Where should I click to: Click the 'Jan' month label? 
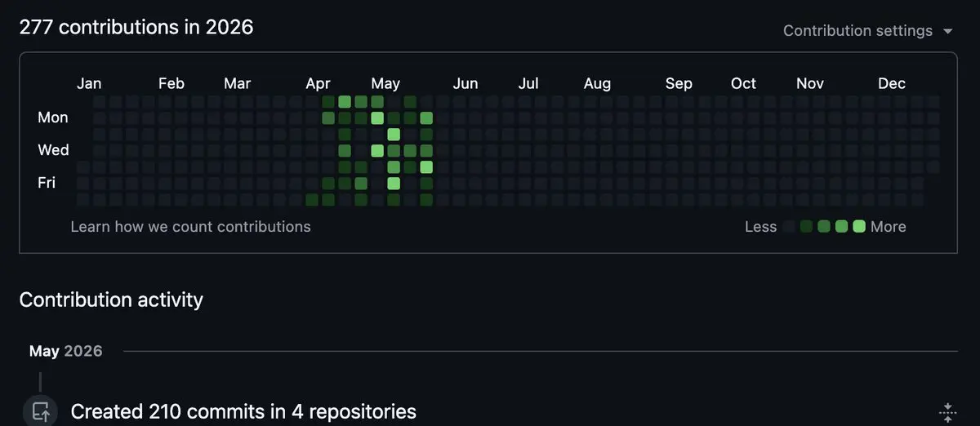[89, 83]
